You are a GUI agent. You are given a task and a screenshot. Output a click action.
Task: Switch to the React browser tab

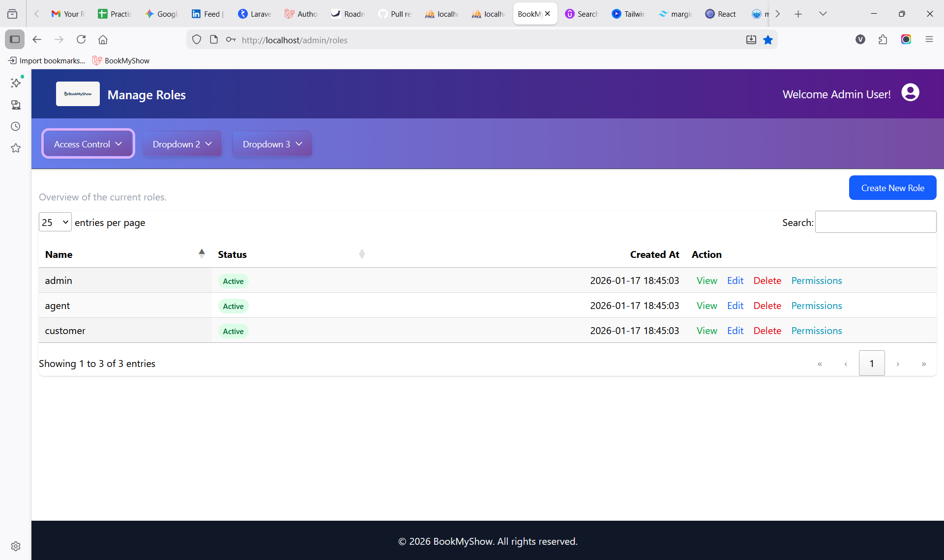[721, 14]
